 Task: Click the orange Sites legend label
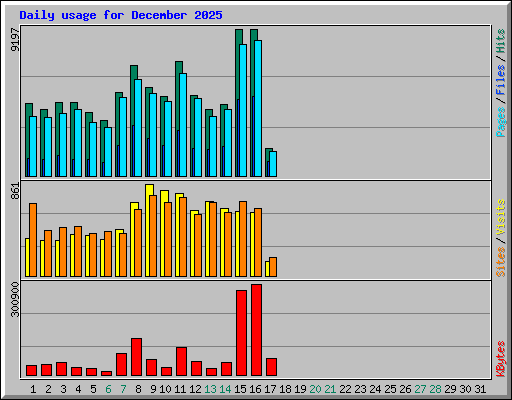click(501, 262)
